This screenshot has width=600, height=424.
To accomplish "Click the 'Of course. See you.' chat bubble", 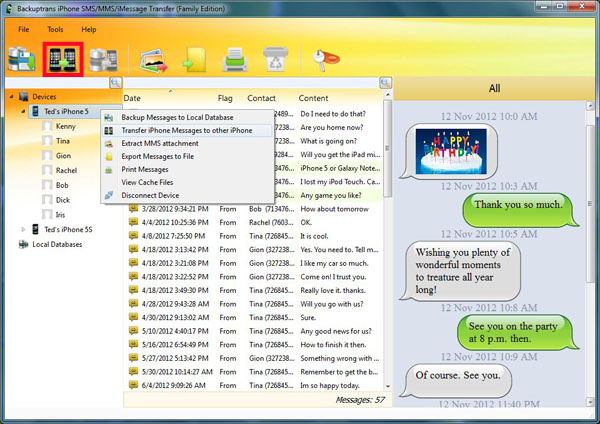I will [x=455, y=380].
